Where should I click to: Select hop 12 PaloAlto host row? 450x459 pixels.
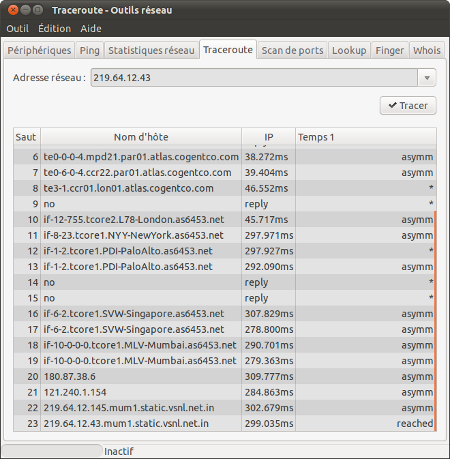point(223,251)
